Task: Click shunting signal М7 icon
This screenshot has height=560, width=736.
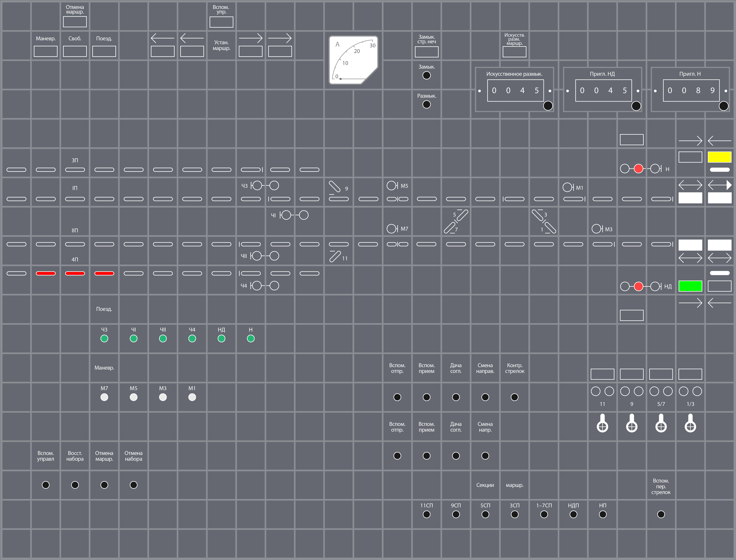Action: [x=392, y=229]
